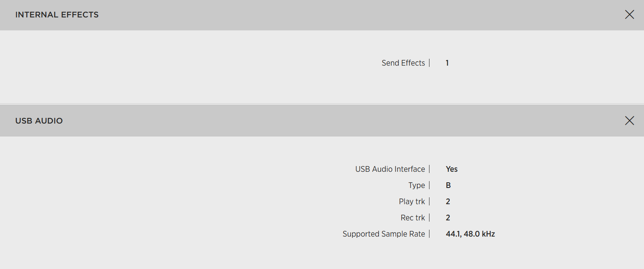Screen dimensions: 644x269
Task: Select the Rec trk label
Action: 413,218
